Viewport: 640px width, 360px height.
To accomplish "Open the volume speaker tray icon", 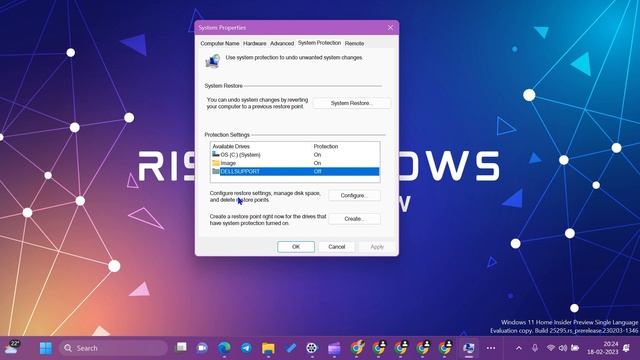I will point(563,348).
